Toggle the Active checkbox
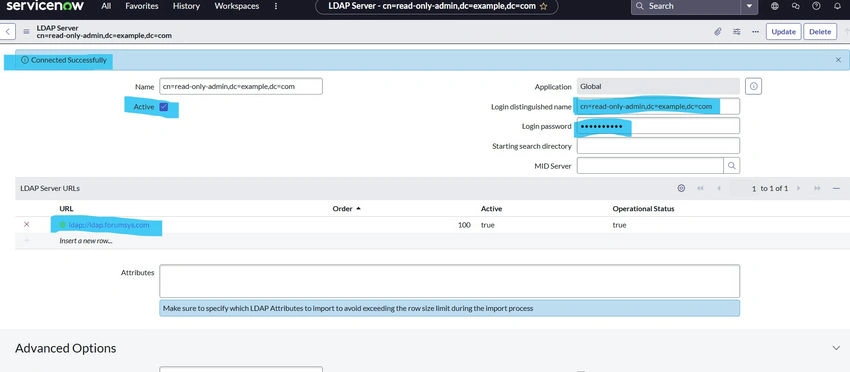850x372 pixels. [164, 107]
